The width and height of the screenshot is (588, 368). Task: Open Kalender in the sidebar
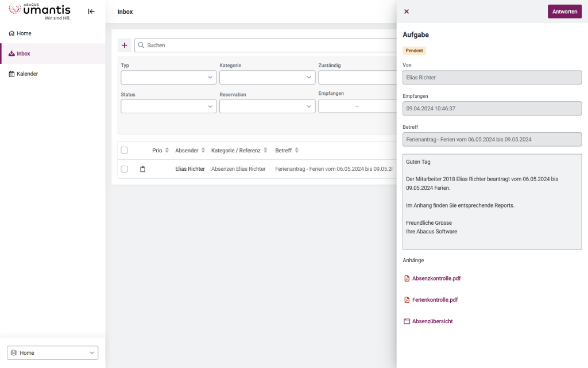[x=27, y=74]
